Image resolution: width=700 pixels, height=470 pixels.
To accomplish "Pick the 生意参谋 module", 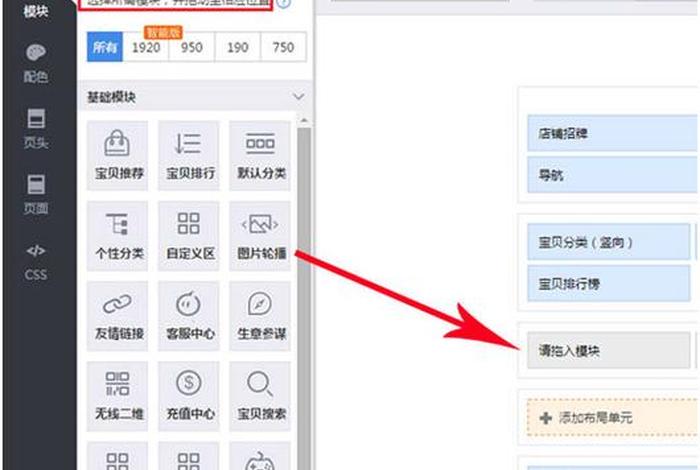I will coord(260,316).
